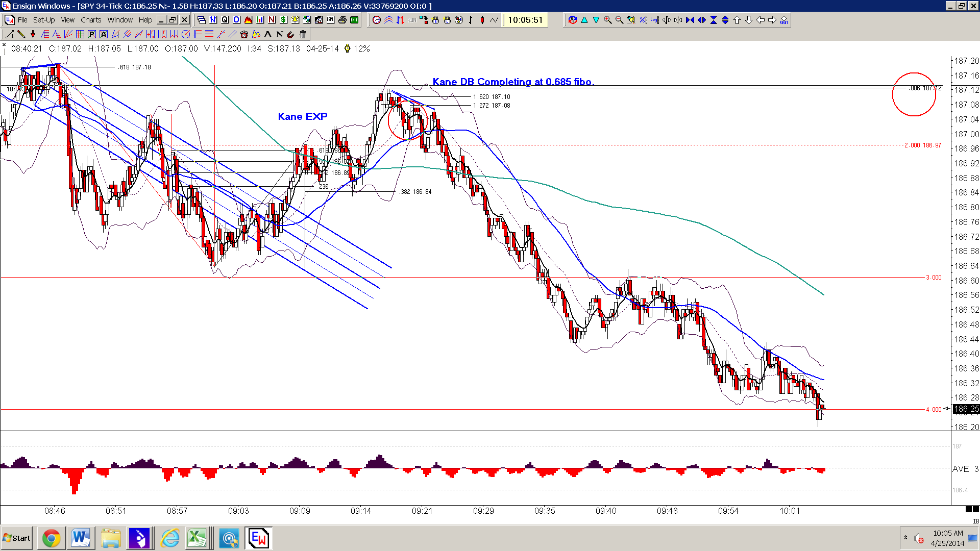
Task: Select the red down arrow marker tool
Action: tap(33, 34)
